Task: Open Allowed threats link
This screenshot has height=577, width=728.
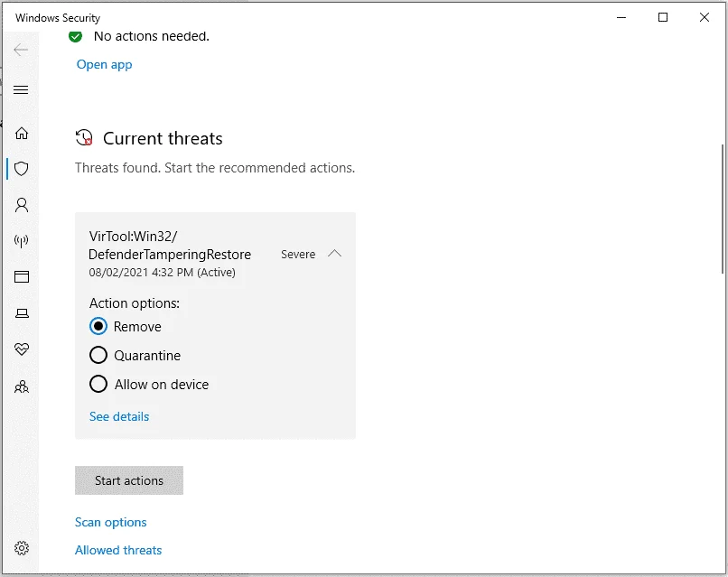Action: 118,550
